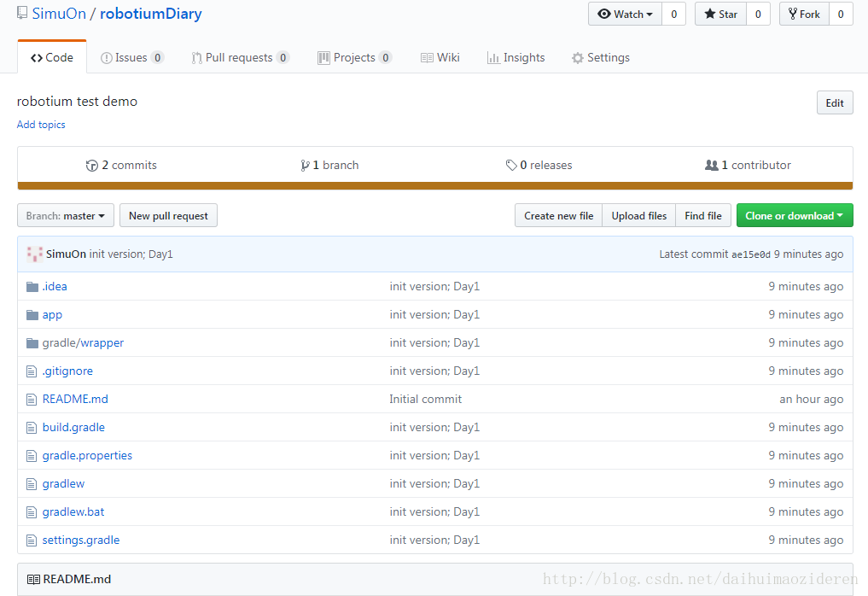Click the branch icon next to 1 branch
868x596 pixels.
[305, 166]
